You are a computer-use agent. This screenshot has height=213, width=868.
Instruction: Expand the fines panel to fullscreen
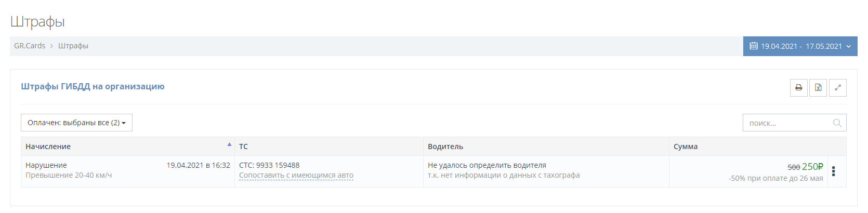pos(838,88)
